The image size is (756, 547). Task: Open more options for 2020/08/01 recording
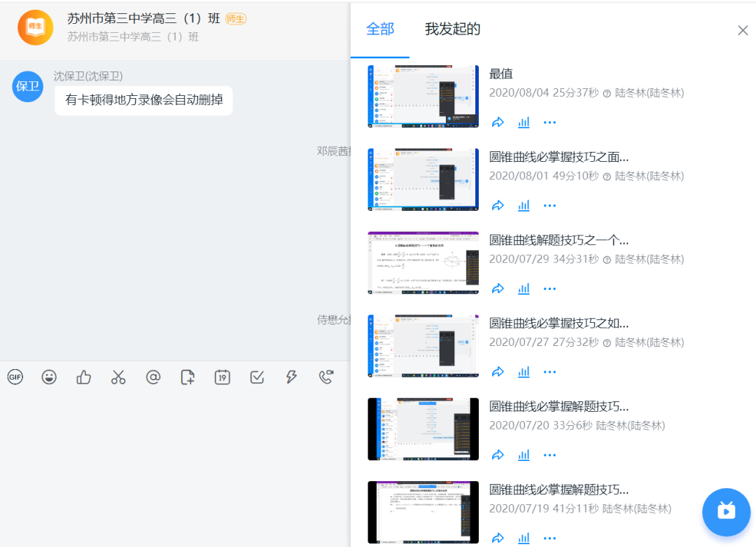click(x=549, y=205)
